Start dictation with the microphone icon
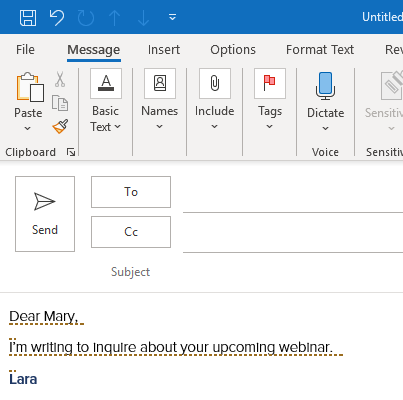The height and width of the screenshot is (400, 403). (325, 86)
